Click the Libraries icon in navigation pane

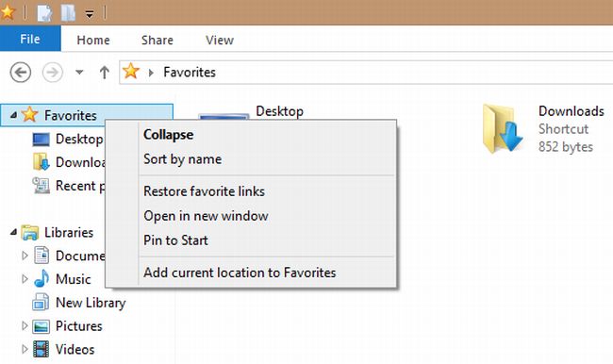30,232
